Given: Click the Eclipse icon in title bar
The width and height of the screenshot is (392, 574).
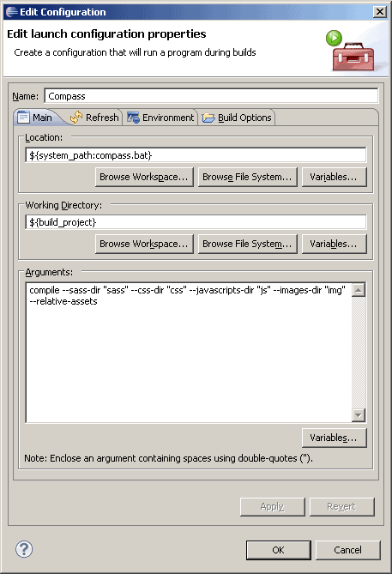Looking at the screenshot, I should 11,12.
